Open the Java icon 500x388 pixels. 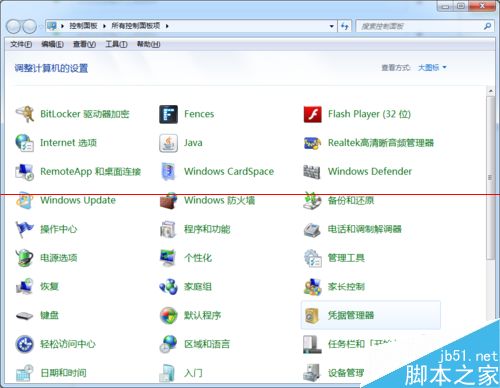tap(168, 143)
